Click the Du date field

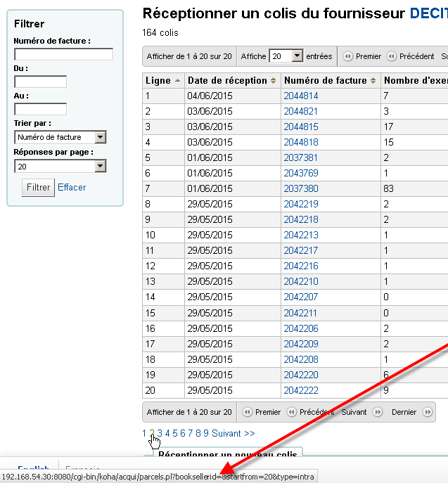click(x=40, y=82)
